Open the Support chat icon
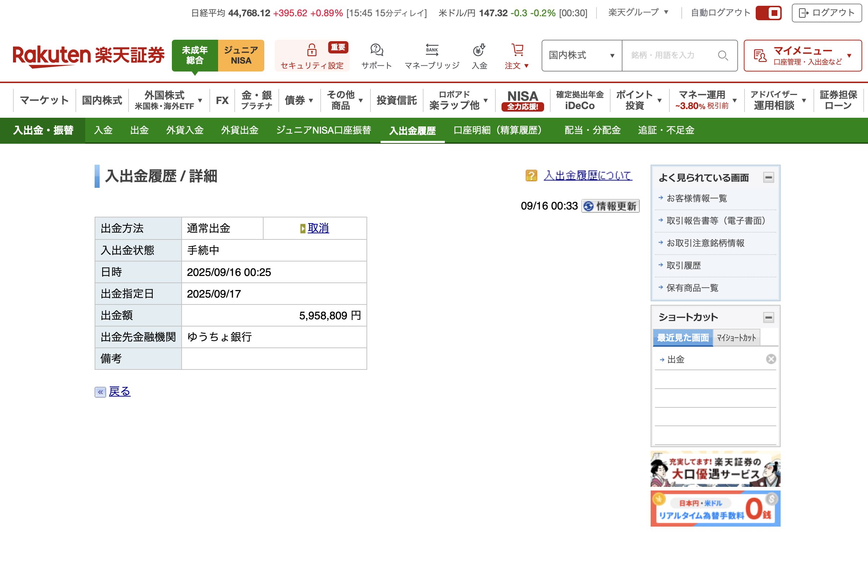Viewport: 868px width, 588px height. tap(377, 50)
